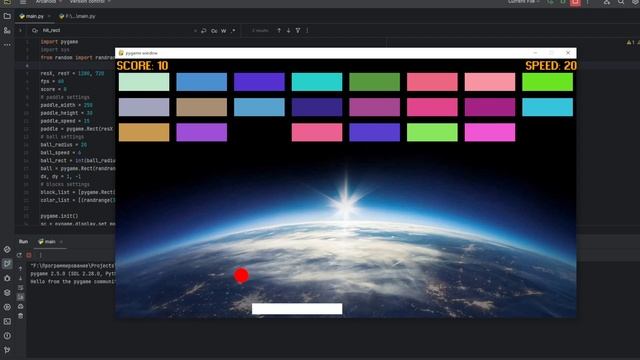Click the 'Hello from the pygame' console line
640x360 pixels.
tap(73, 282)
